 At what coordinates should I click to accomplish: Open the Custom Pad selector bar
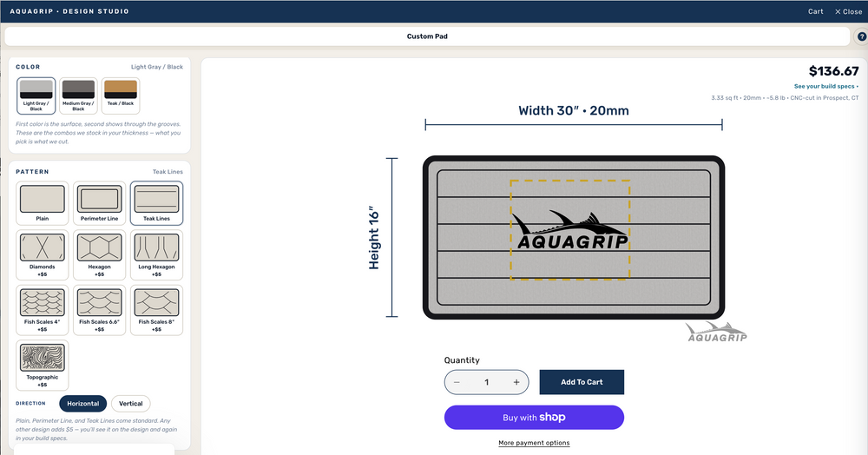(x=427, y=36)
